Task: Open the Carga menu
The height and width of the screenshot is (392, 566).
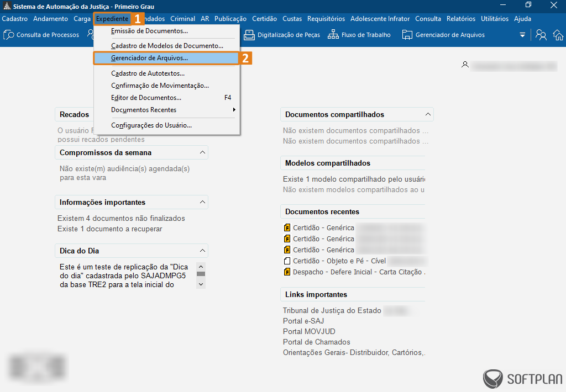Action: click(x=82, y=19)
